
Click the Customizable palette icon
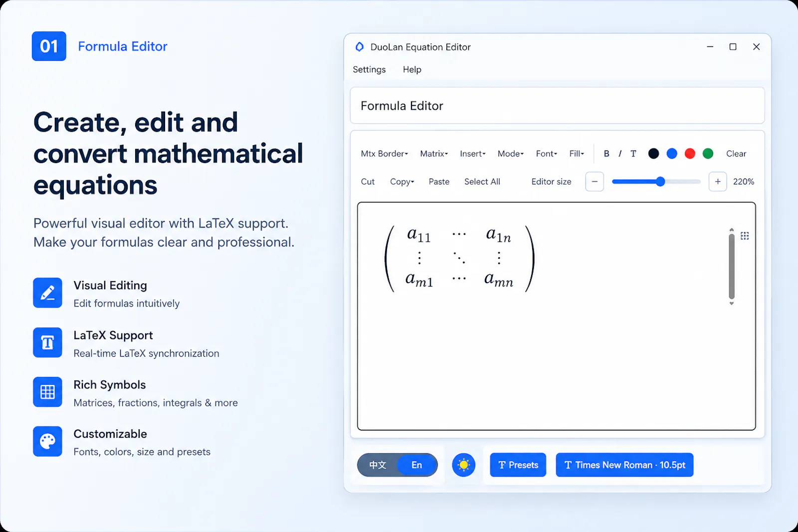pos(47,441)
